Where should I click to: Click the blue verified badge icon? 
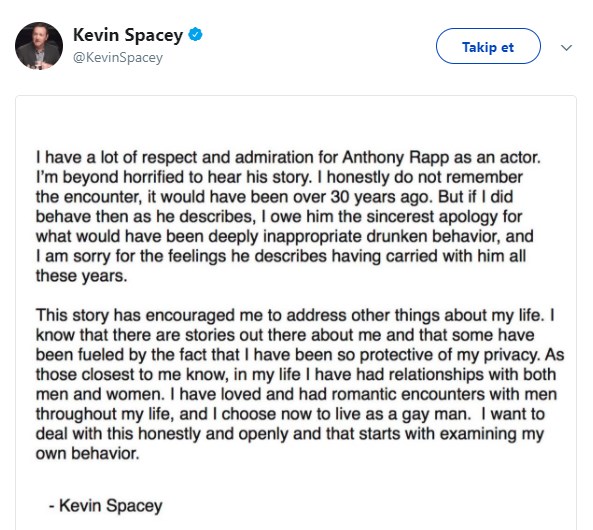click(x=196, y=35)
